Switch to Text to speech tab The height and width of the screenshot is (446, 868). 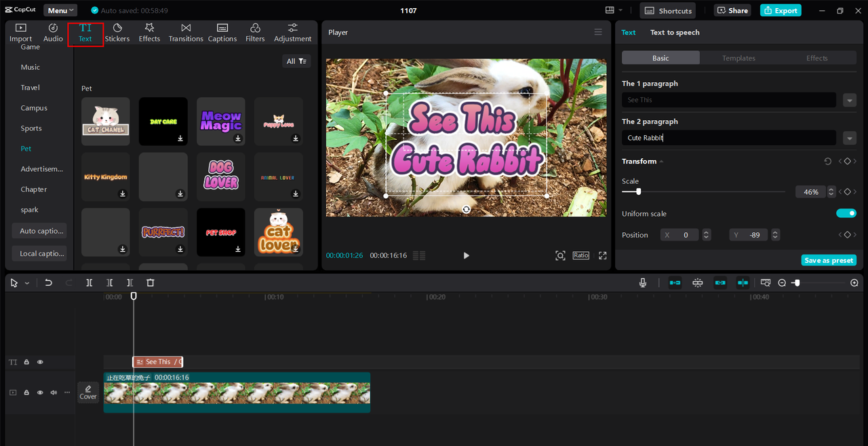point(675,32)
